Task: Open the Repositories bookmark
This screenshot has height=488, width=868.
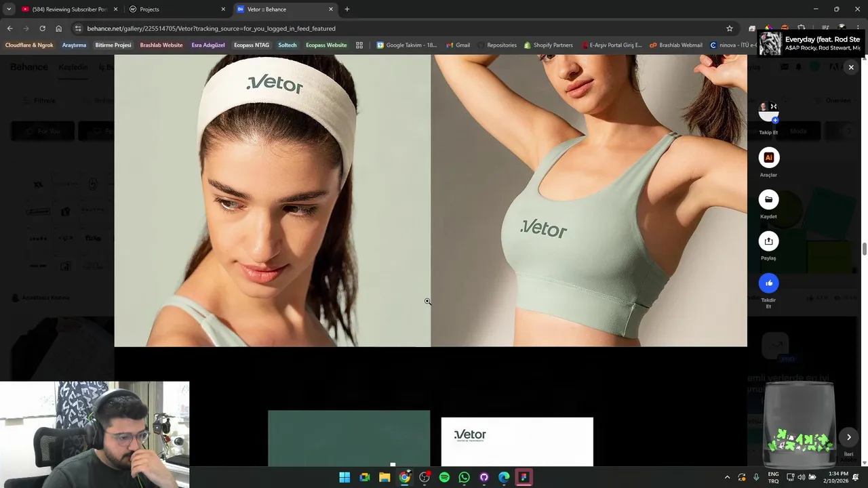Action: click(497, 45)
